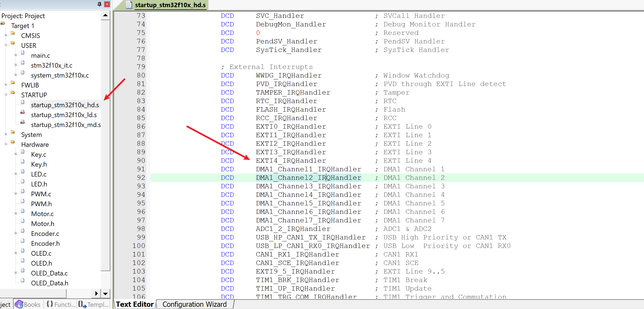Open the Books tab

28,304
